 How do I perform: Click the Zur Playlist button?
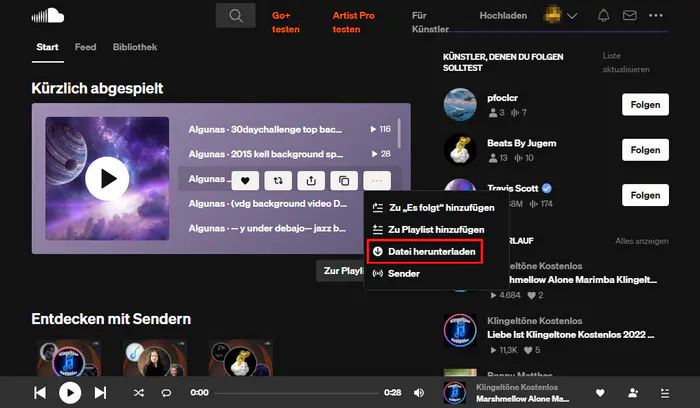[340, 271]
